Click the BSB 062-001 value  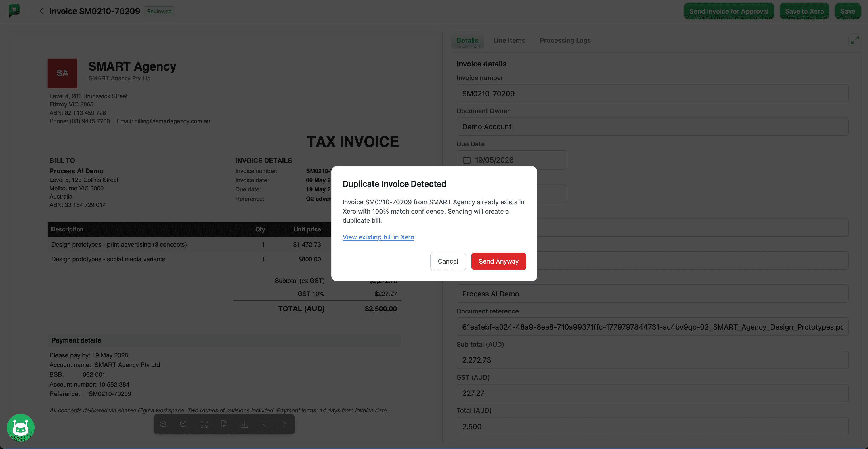[x=94, y=374]
